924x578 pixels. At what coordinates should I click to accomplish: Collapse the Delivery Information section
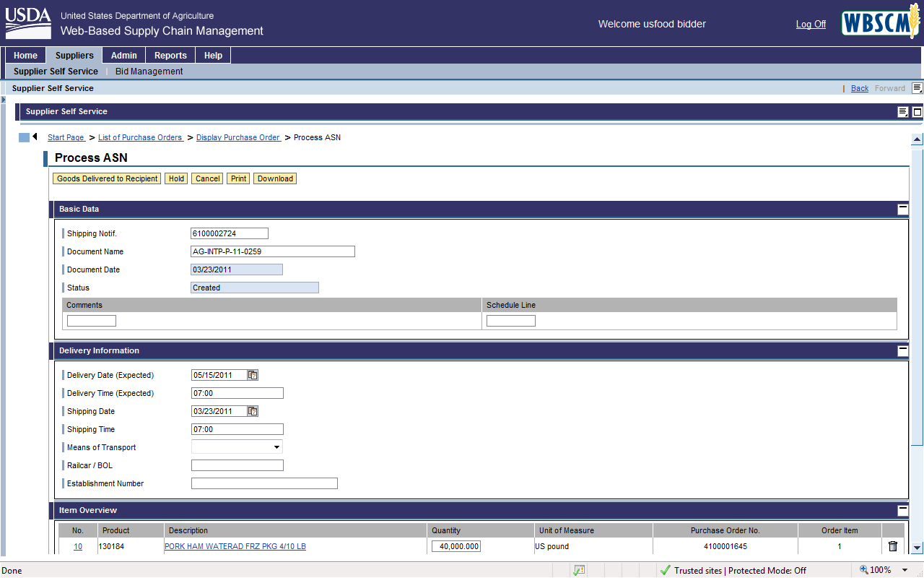(902, 350)
